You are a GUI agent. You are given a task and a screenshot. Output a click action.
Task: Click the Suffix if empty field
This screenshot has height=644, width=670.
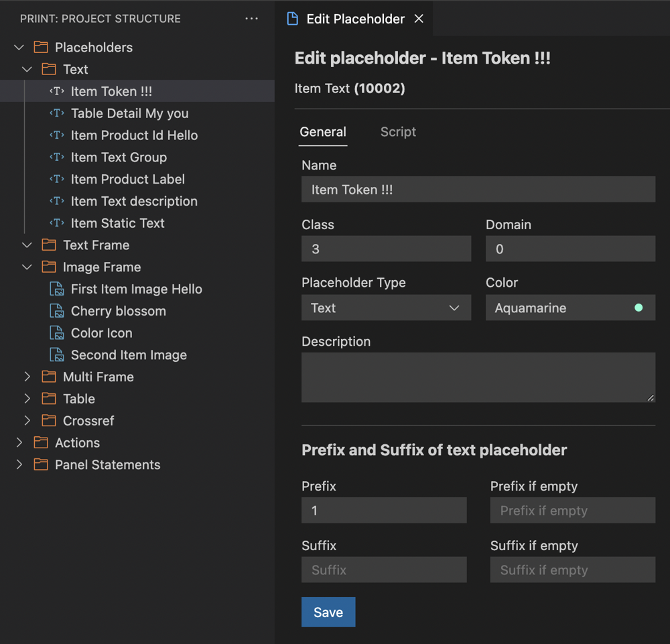coord(573,570)
